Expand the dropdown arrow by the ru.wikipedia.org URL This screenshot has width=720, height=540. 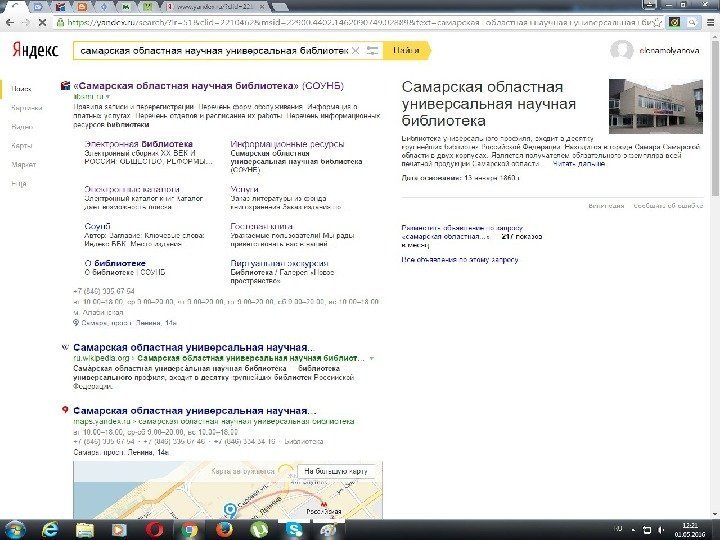pos(371,358)
